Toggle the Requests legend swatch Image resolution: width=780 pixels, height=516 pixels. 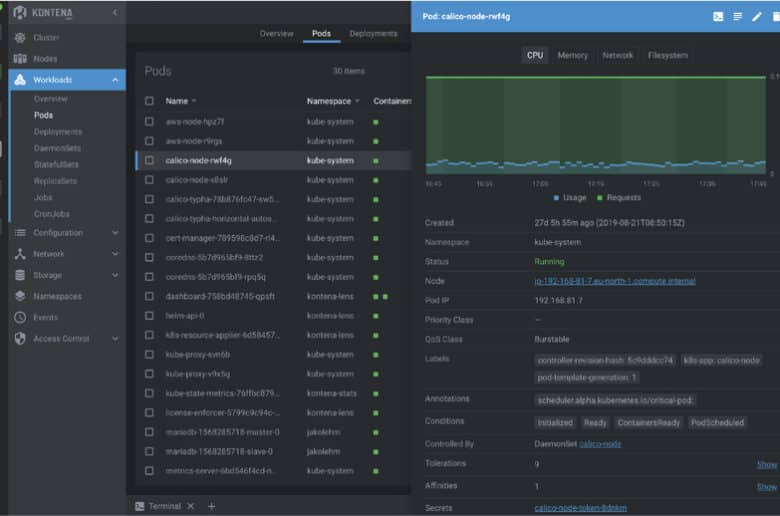click(599, 198)
